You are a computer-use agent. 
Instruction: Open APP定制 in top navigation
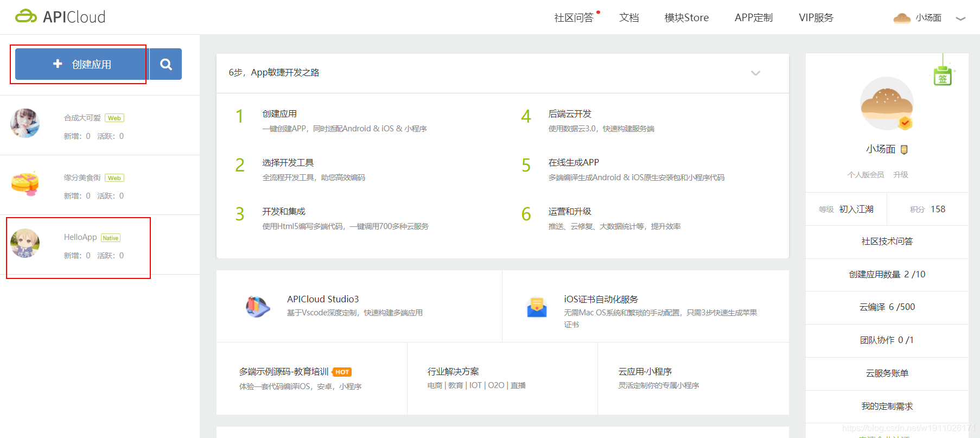(754, 17)
